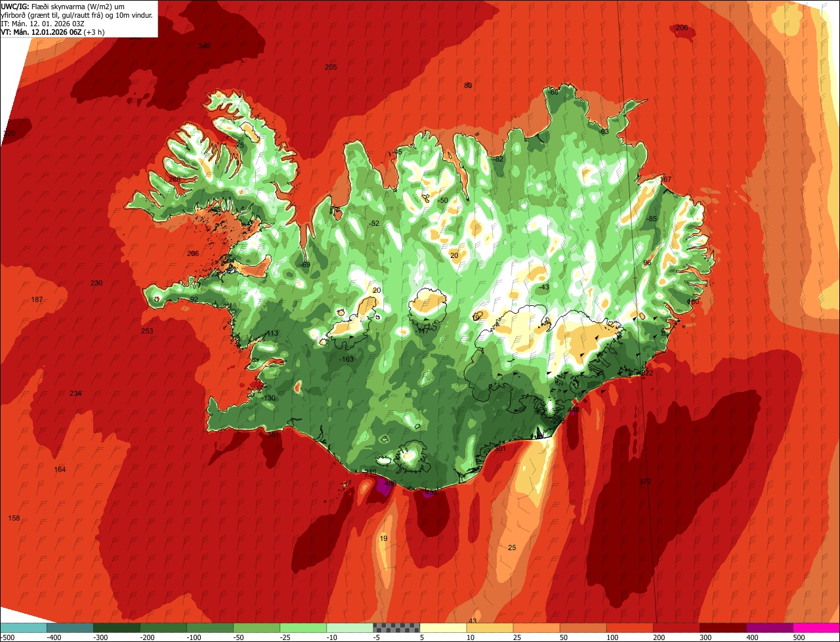Click the 'IT: Mán. 12. 01. 2026 03Z' line
This screenshot has width=840, height=642.
43,23
